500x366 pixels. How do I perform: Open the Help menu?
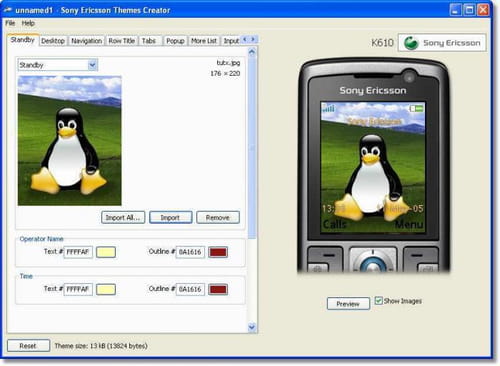[x=28, y=23]
